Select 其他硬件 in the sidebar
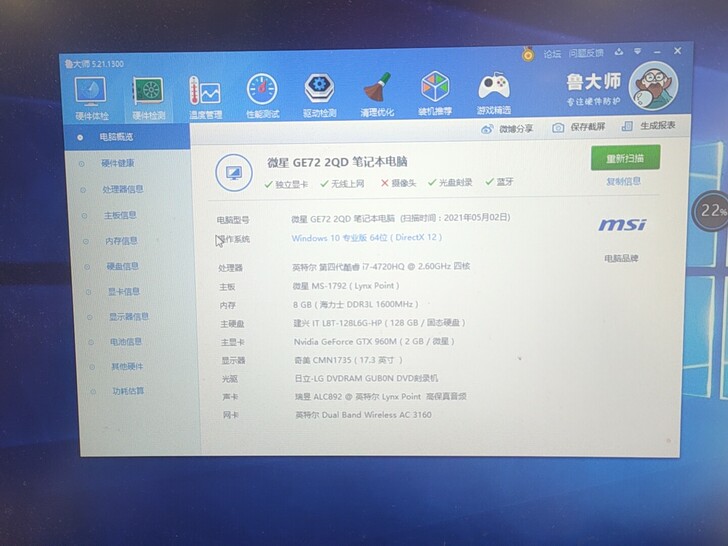 (127, 366)
